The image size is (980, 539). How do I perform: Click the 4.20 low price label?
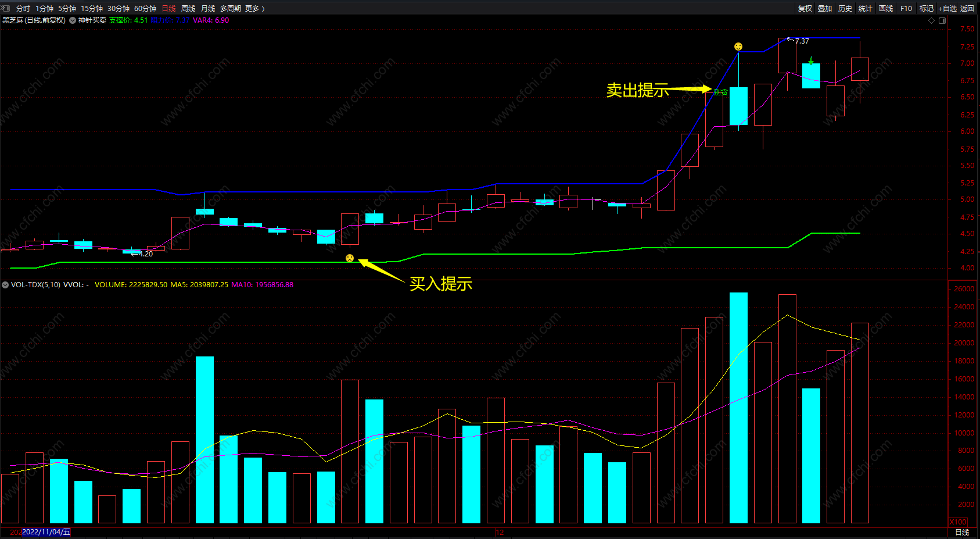[x=146, y=254]
